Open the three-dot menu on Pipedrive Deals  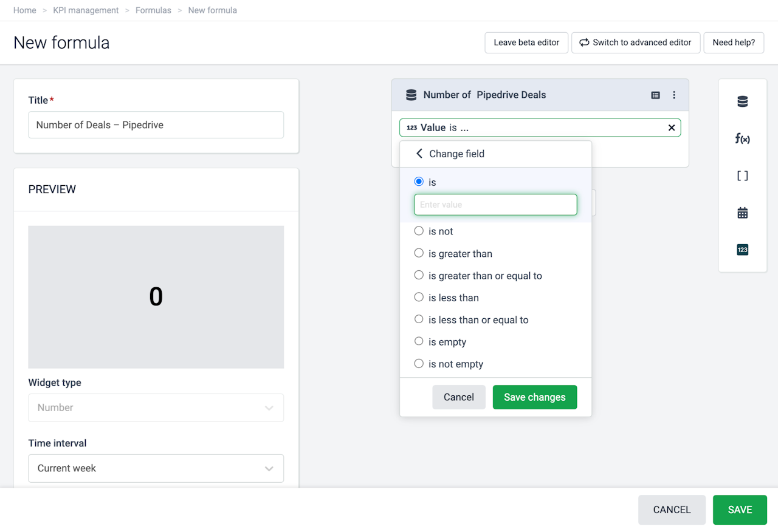(674, 95)
